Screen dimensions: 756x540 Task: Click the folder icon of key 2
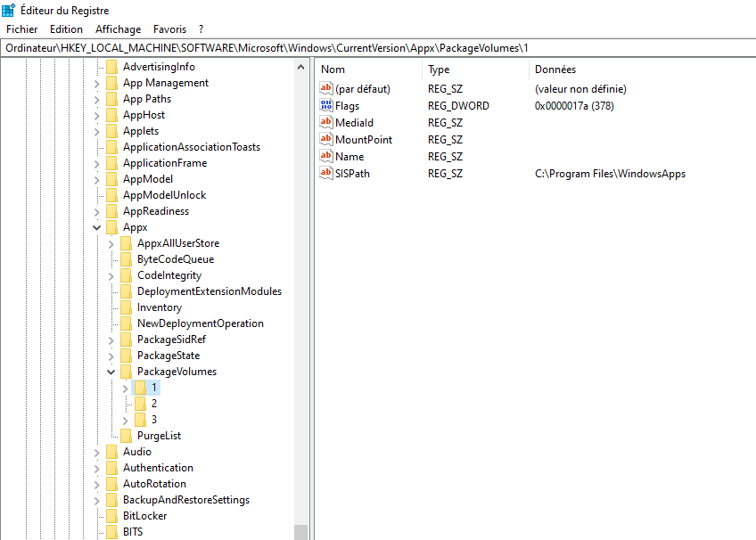pyautogui.click(x=140, y=403)
